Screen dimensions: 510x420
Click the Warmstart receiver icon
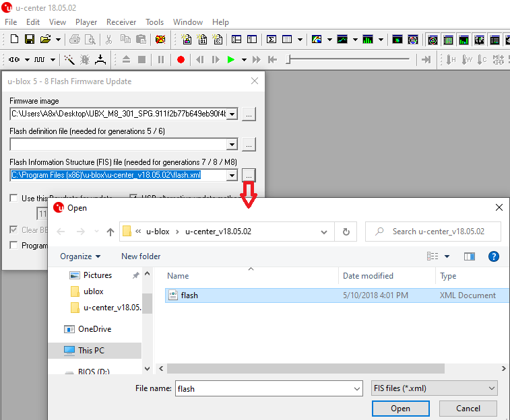(467, 59)
